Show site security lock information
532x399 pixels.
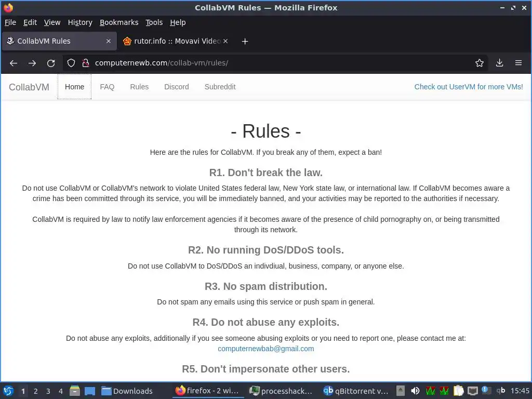tap(86, 63)
